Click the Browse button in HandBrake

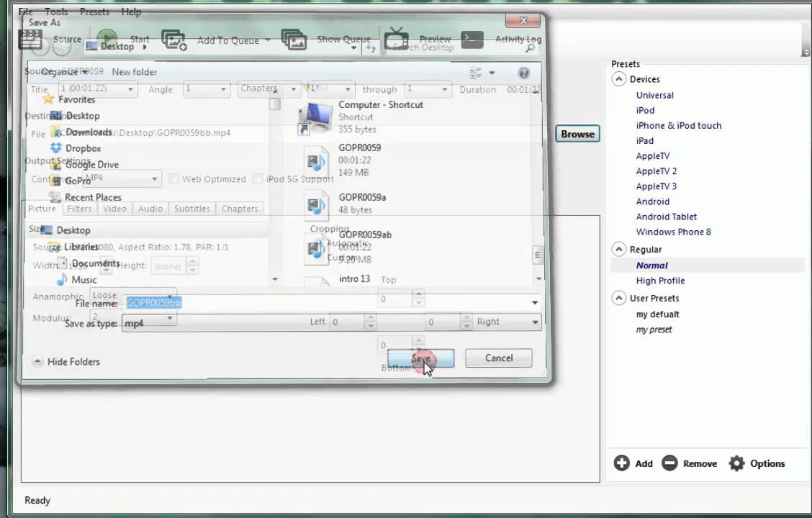(x=577, y=134)
